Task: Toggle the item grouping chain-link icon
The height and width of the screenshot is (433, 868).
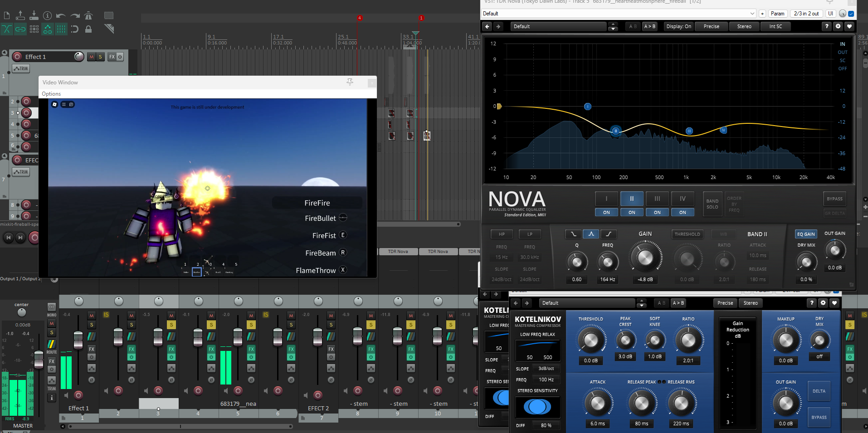Action: 20,29
